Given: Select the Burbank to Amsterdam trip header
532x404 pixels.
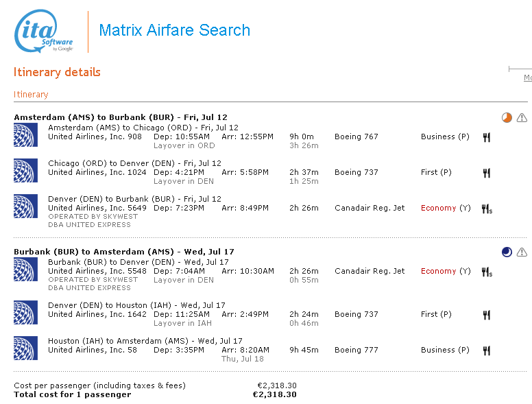Looking at the screenshot, I should pyautogui.click(x=121, y=252).
